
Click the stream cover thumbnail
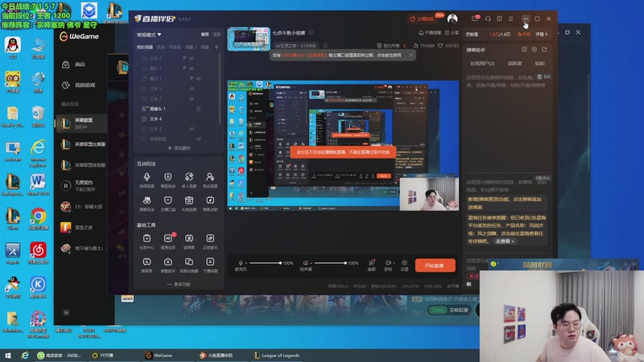coord(249,39)
